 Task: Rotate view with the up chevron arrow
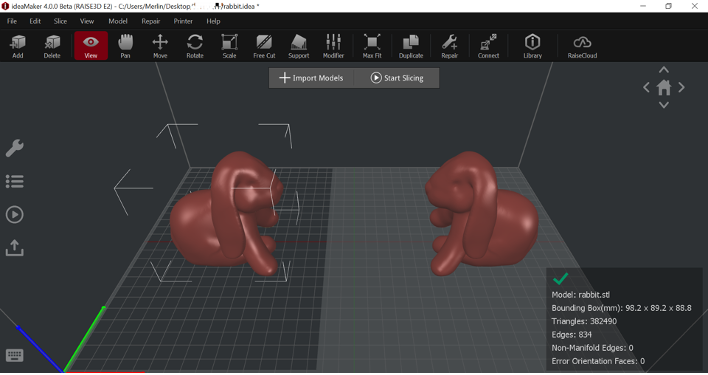[663, 70]
